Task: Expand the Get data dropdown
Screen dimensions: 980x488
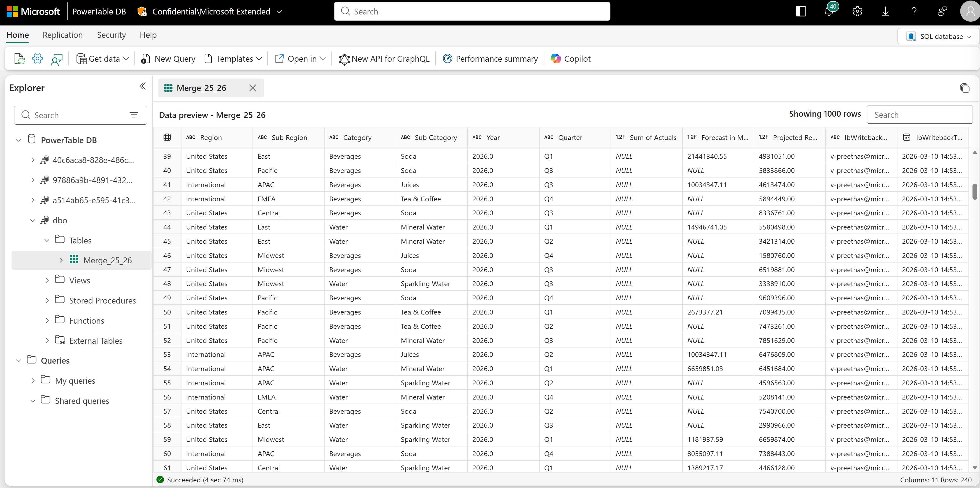Action: pyautogui.click(x=103, y=59)
